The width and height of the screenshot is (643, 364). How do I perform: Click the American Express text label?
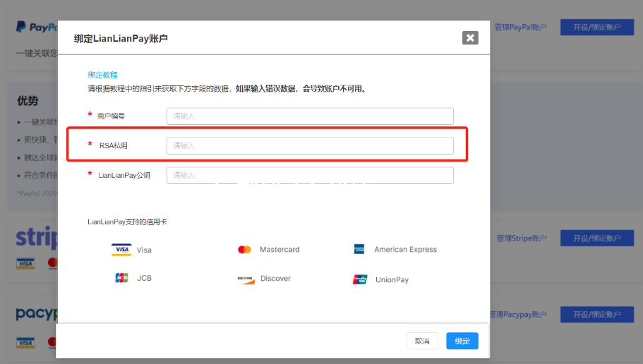coord(406,249)
